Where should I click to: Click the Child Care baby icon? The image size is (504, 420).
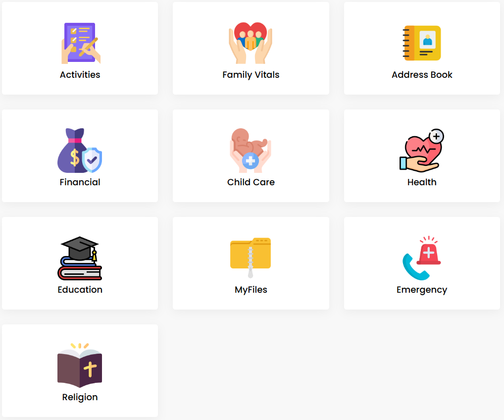click(251, 151)
